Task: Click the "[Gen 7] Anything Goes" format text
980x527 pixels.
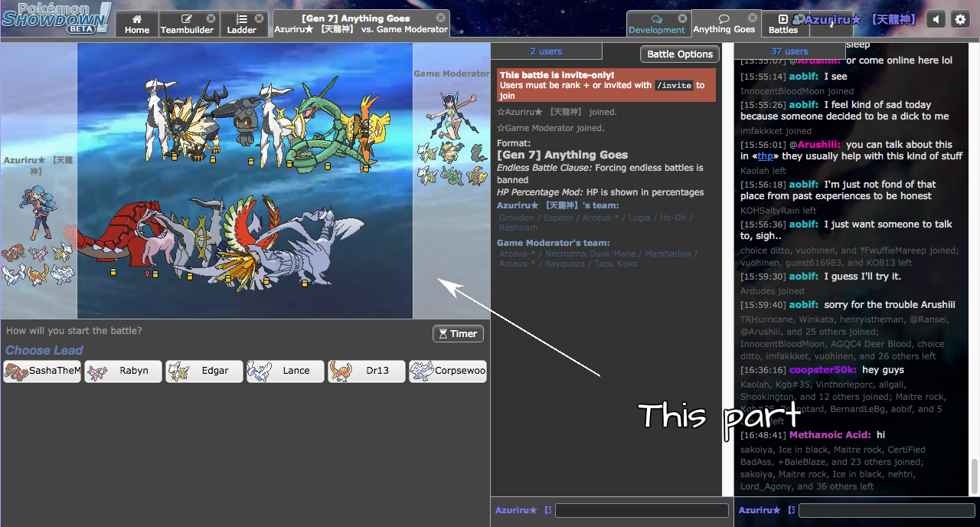Action: (x=562, y=155)
